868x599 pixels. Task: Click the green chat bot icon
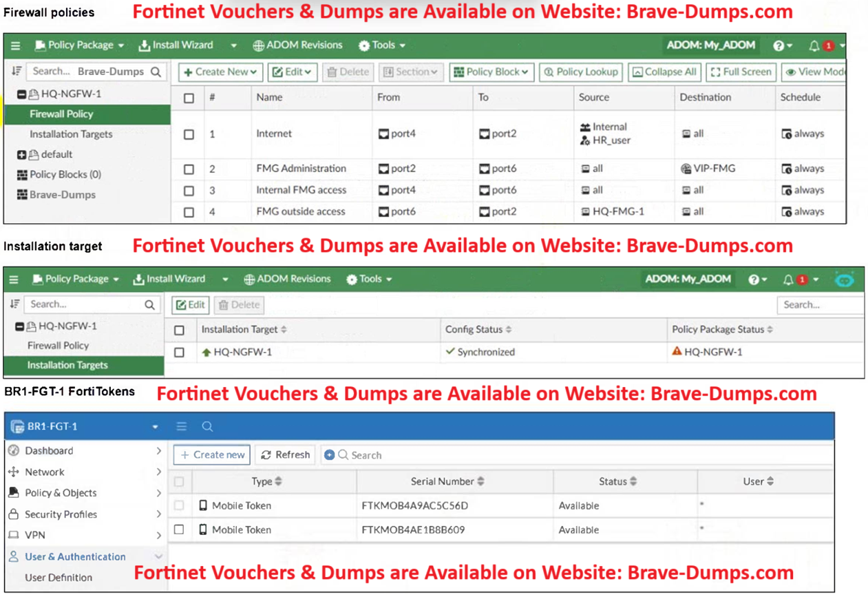pos(845,280)
